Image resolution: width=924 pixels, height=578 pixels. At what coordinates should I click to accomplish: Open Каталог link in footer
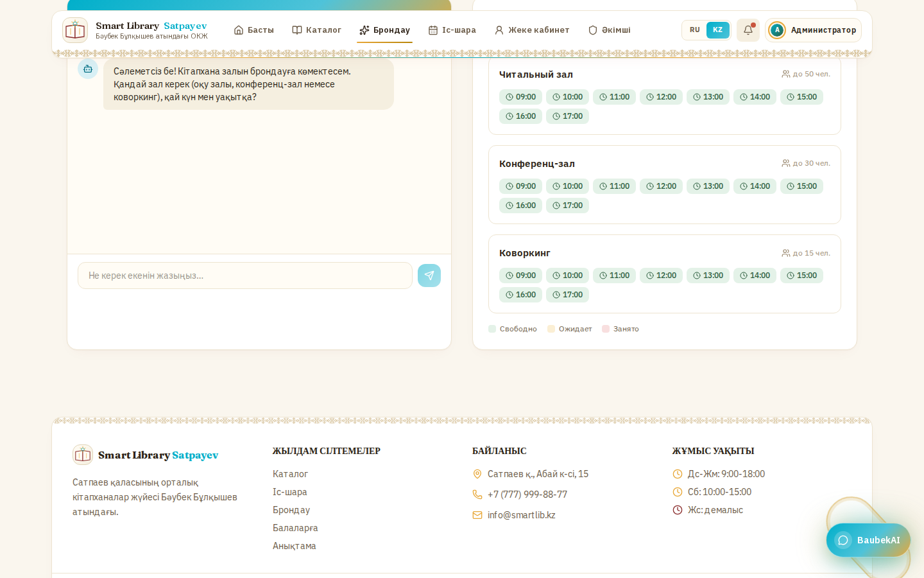pyautogui.click(x=291, y=474)
